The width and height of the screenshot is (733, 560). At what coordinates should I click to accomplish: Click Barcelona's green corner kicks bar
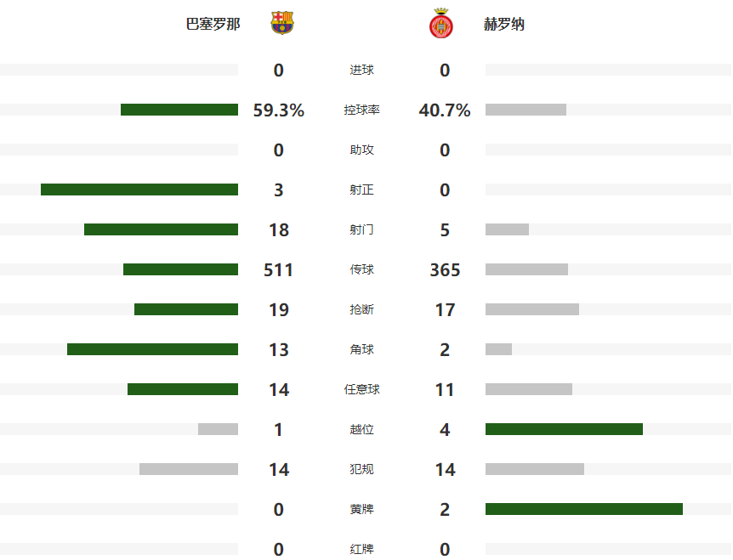click(x=153, y=349)
